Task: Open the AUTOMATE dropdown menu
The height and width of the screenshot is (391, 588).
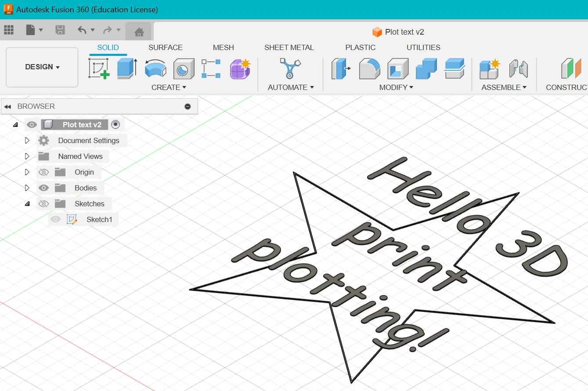Action: click(x=291, y=87)
